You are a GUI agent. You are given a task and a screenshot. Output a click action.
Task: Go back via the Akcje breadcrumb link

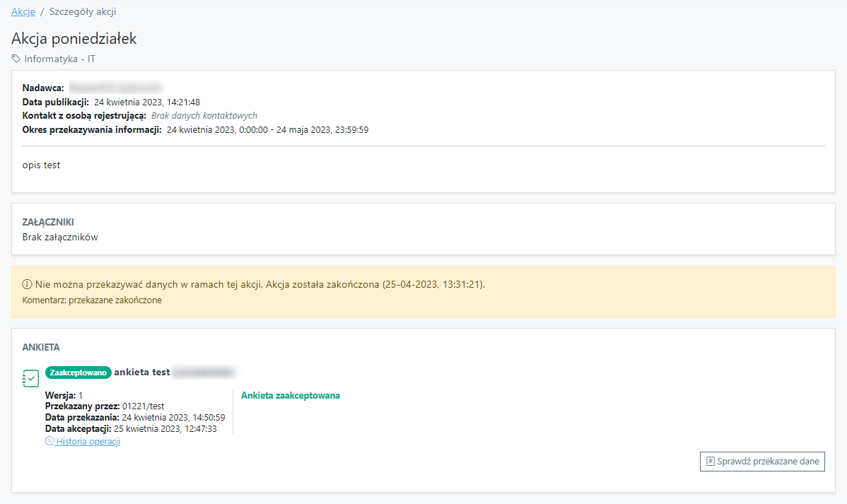click(x=23, y=12)
